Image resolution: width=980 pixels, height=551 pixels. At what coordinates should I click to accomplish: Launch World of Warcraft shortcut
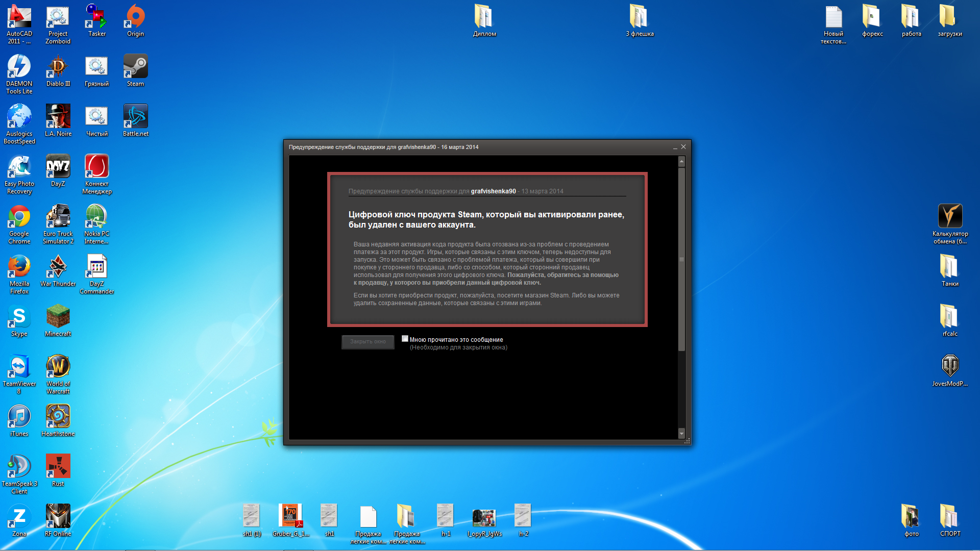(x=58, y=374)
